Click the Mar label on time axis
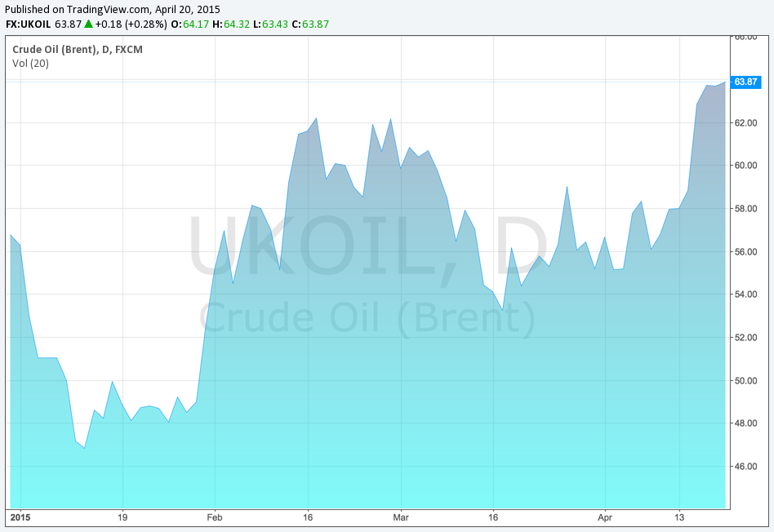 (x=400, y=517)
